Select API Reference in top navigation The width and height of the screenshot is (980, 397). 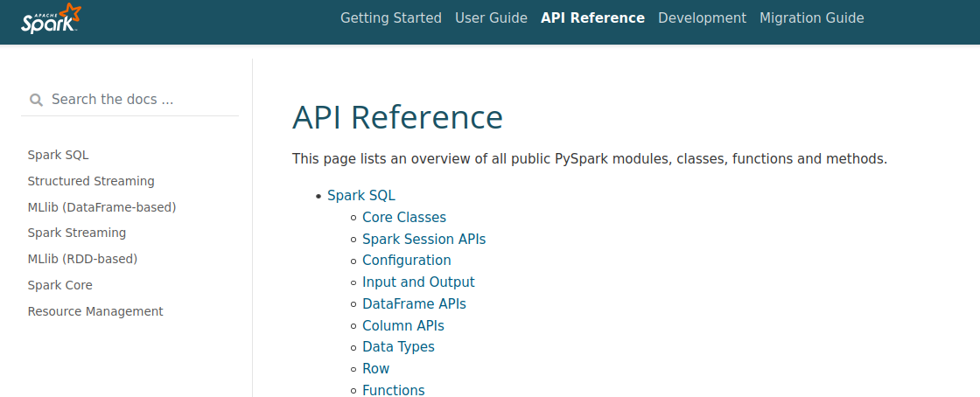(592, 18)
